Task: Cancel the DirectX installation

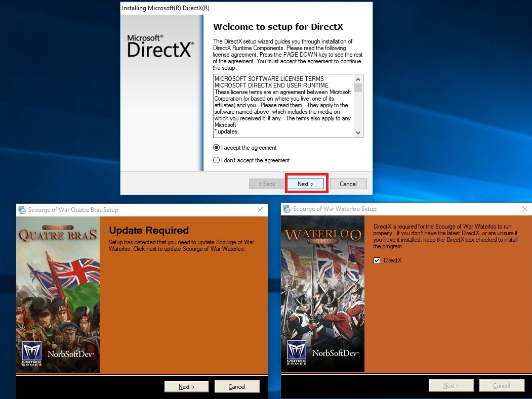Action: tap(348, 184)
